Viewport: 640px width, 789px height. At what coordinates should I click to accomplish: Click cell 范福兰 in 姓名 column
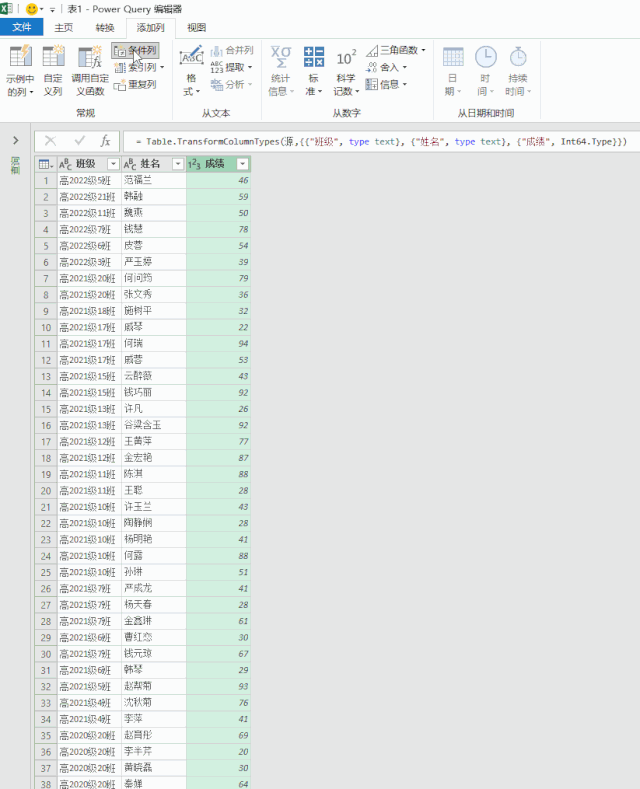click(153, 180)
